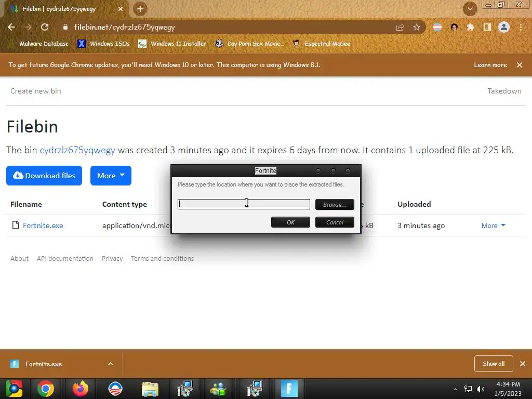Open the Takedown link
The height and width of the screenshot is (399, 532).
coord(504,91)
